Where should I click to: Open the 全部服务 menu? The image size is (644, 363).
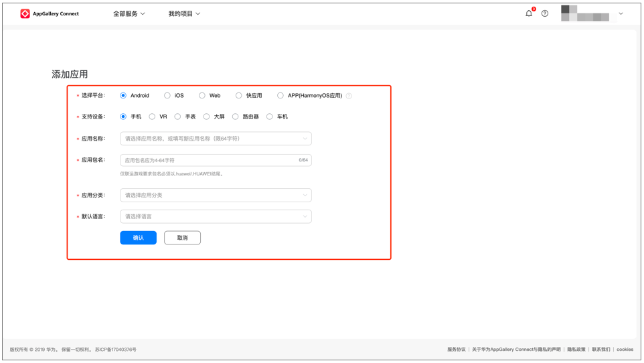point(129,13)
